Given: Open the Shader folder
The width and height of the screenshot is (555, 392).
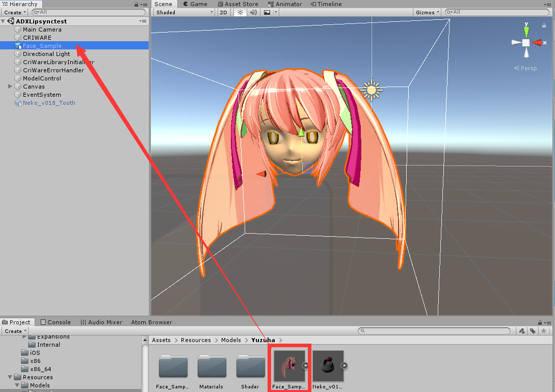Looking at the screenshot, I should pos(250,371).
